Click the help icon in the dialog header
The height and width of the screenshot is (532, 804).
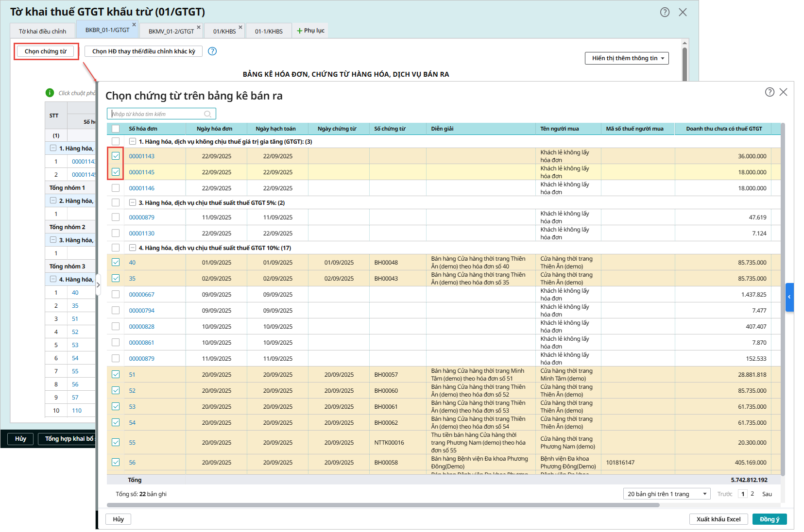tap(770, 92)
